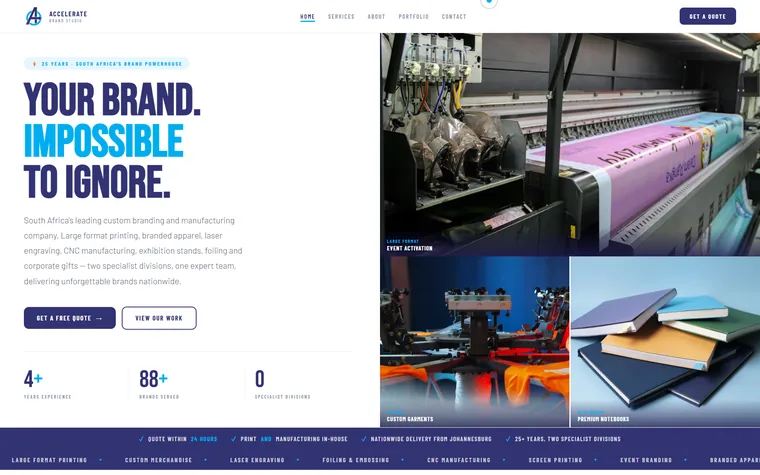Click the Custom Garments caption label

pyautogui.click(x=410, y=419)
